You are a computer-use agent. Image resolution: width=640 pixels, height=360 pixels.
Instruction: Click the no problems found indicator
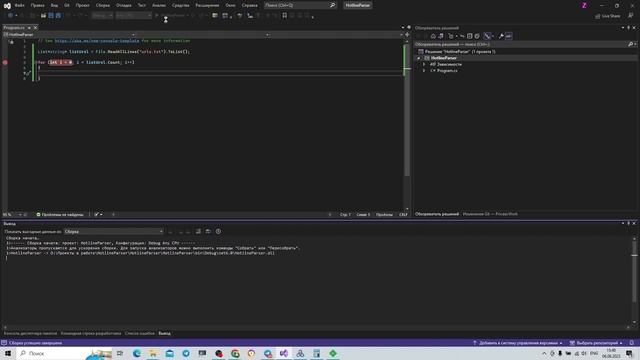click(60, 215)
